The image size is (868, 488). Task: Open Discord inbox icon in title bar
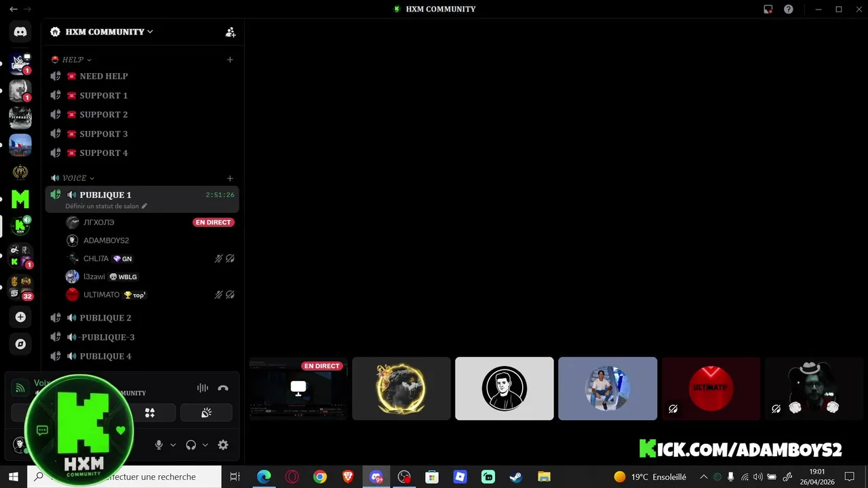point(768,9)
